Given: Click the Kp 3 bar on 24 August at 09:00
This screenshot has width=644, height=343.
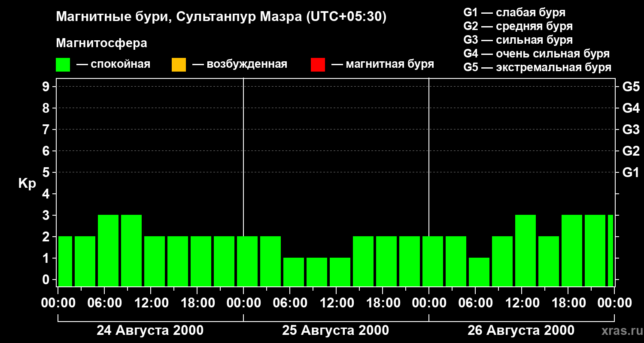Looking at the screenshot, I should click(131, 250).
